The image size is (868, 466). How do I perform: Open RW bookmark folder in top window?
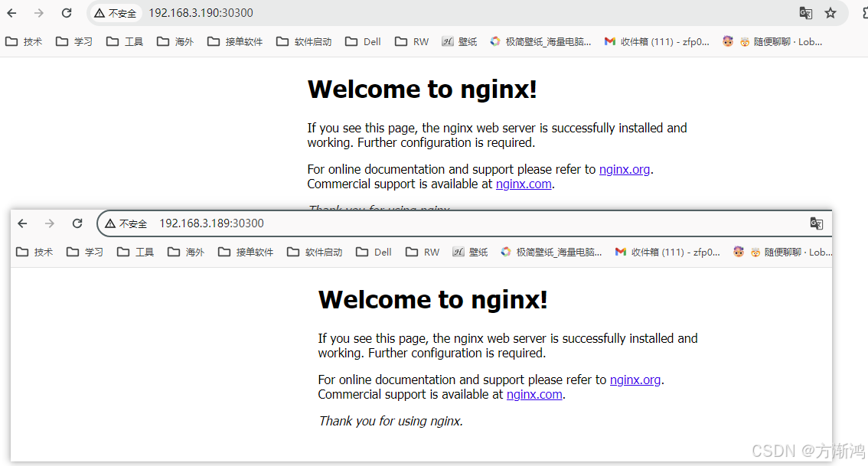tap(412, 41)
